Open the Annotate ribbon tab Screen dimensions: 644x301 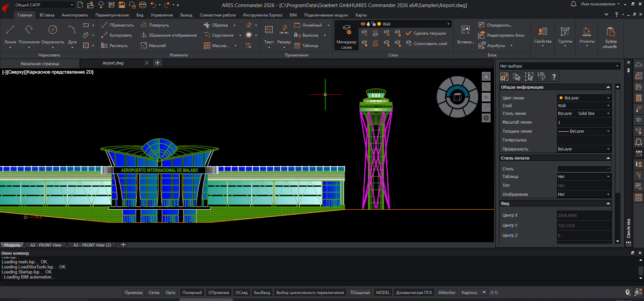click(75, 15)
